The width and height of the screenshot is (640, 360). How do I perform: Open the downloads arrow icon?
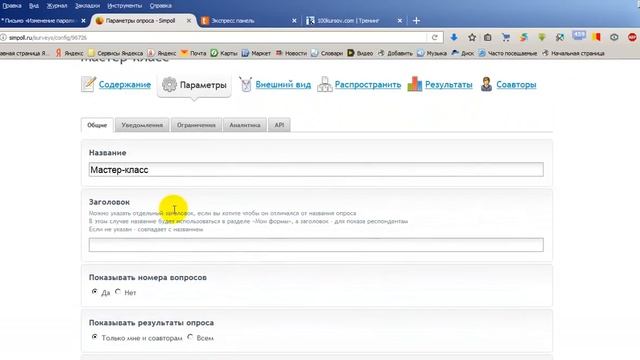[x=453, y=38]
